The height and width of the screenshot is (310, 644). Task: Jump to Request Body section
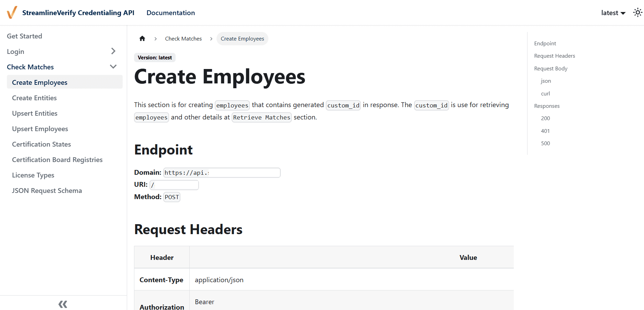click(x=551, y=68)
